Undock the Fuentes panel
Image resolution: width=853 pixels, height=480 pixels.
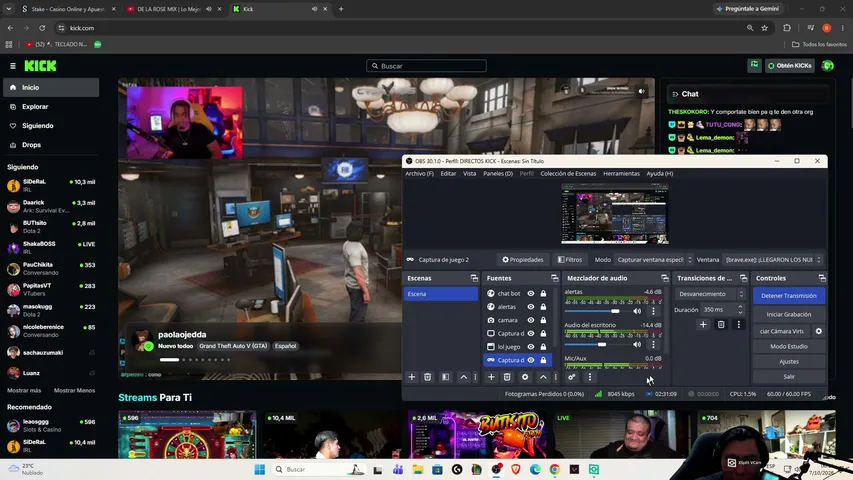[x=554, y=278]
